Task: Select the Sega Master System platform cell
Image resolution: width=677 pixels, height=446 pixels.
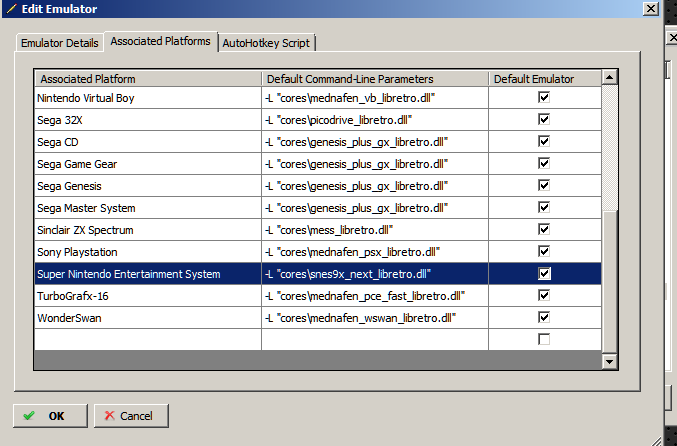Action: [148, 208]
